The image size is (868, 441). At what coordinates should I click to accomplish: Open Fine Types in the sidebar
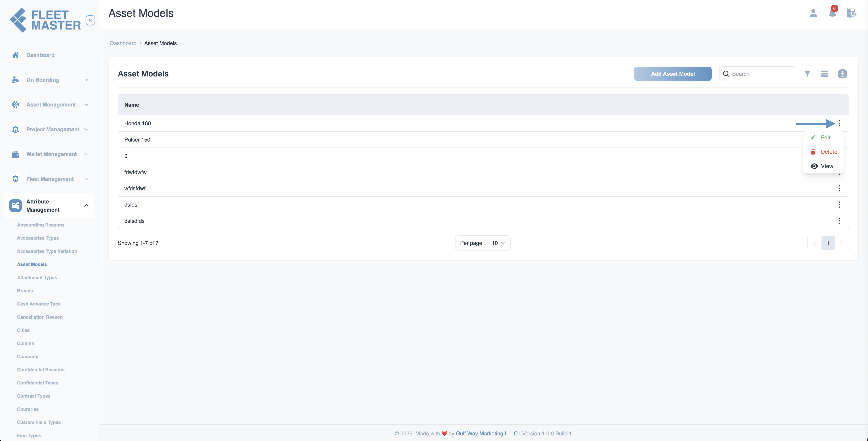click(29, 435)
